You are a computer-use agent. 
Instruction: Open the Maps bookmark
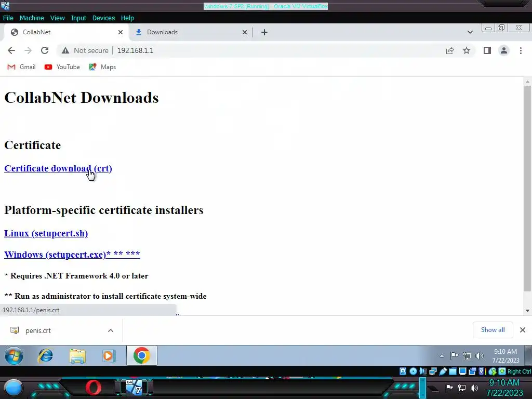pos(102,67)
